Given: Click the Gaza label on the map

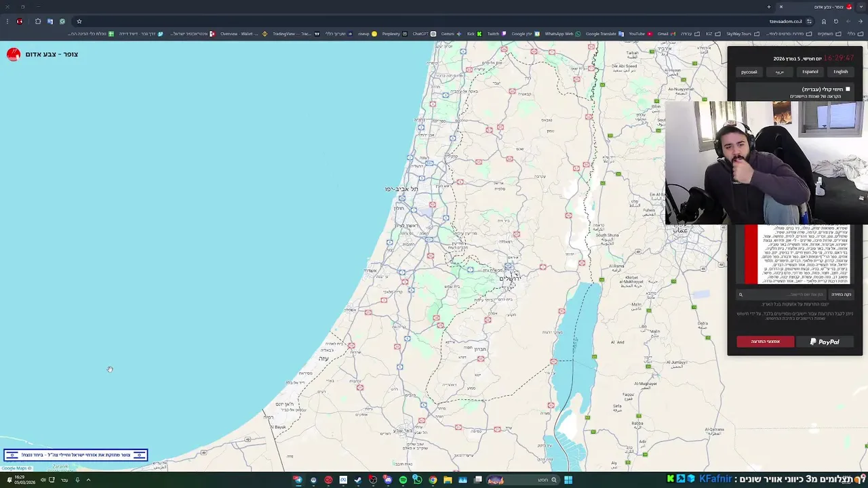Looking at the screenshot, I should (323, 358).
